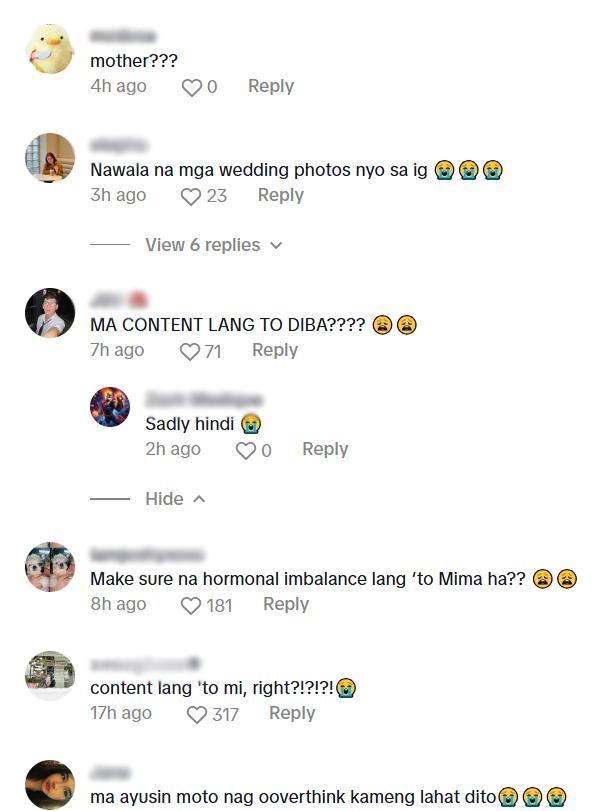Collapse replies with Hide
This screenshot has width=606, height=811.
tap(164, 499)
